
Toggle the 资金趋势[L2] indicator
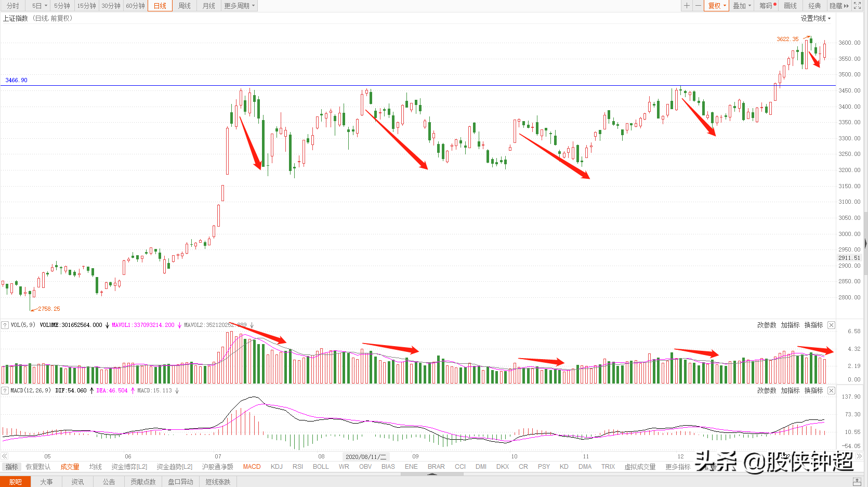pos(175,467)
